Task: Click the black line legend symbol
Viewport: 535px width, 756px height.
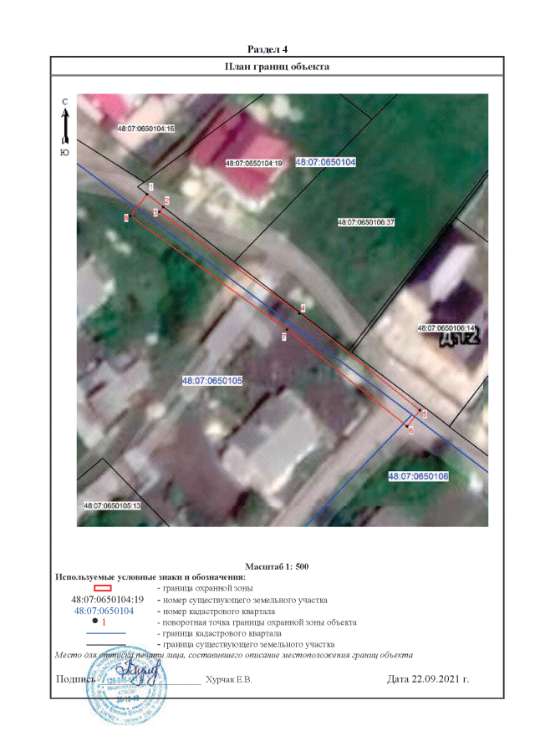Action: (x=105, y=645)
